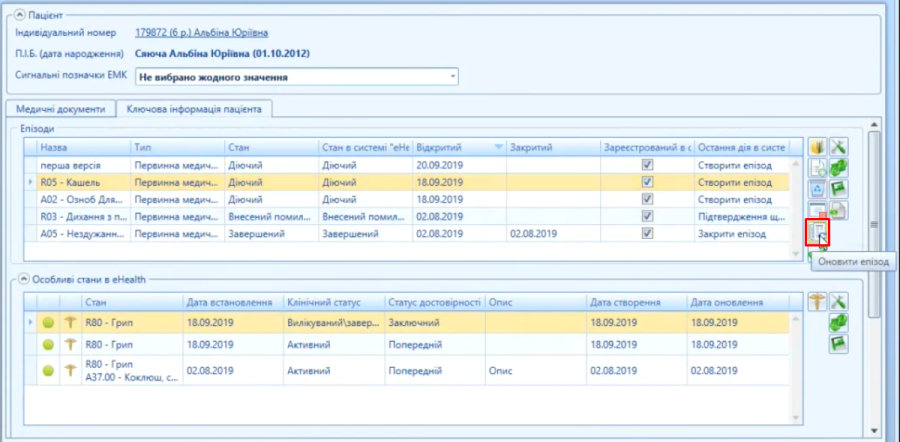Click the Особливі стани table scroll-down arrow
The height and width of the screenshot is (442, 900).
796,418
